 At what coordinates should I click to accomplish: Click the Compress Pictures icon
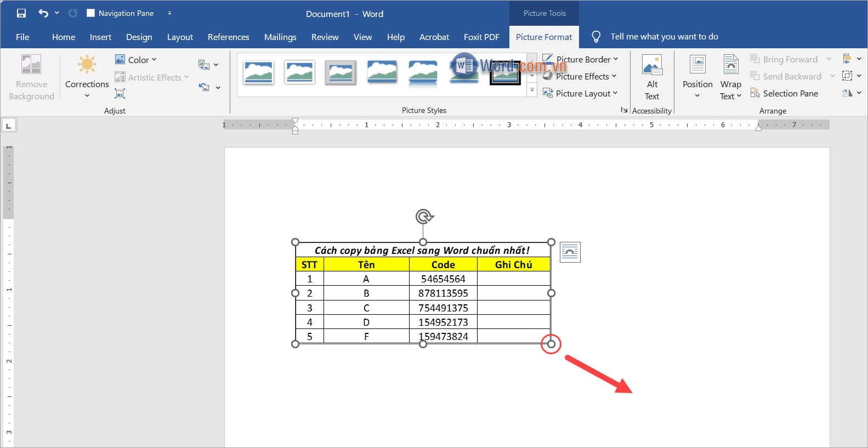pos(120,94)
